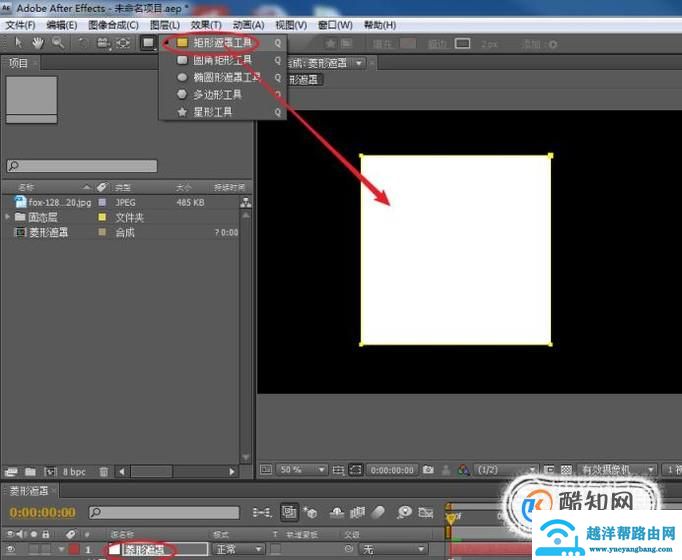This screenshot has width=682, height=560.
Task: Select the Camera tool
Action: (104, 43)
